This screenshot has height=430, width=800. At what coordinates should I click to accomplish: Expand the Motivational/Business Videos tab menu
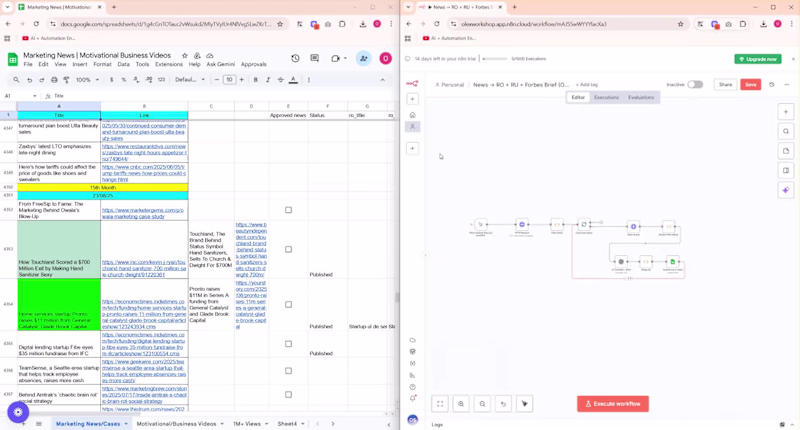click(222, 424)
